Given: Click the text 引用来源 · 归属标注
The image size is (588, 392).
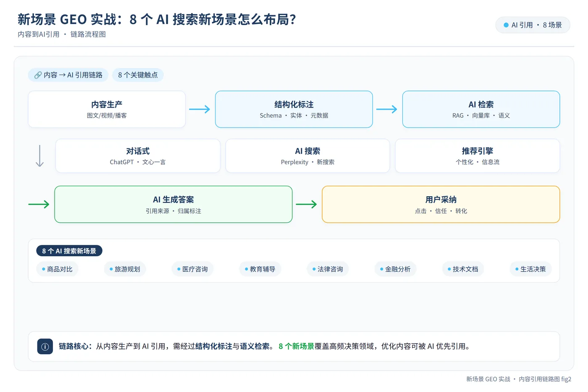Looking at the screenshot, I should (173, 211).
